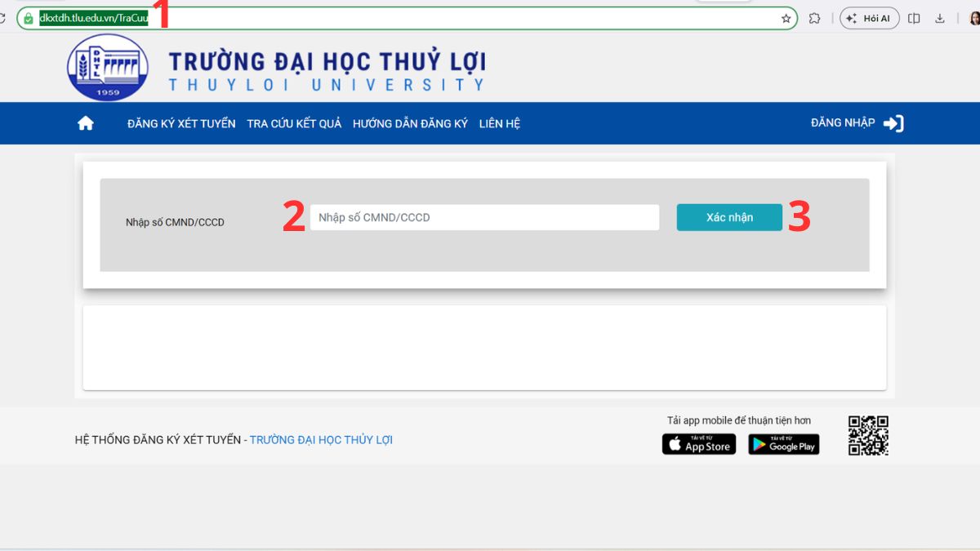Open the browser side panel icon
Screen dimensions: 980x551
pyautogui.click(x=915, y=18)
